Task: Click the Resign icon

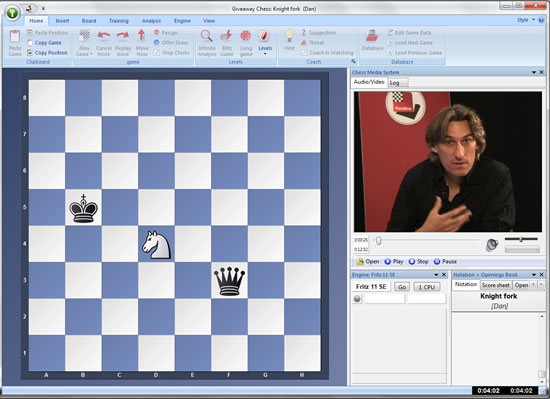Action: coord(156,32)
